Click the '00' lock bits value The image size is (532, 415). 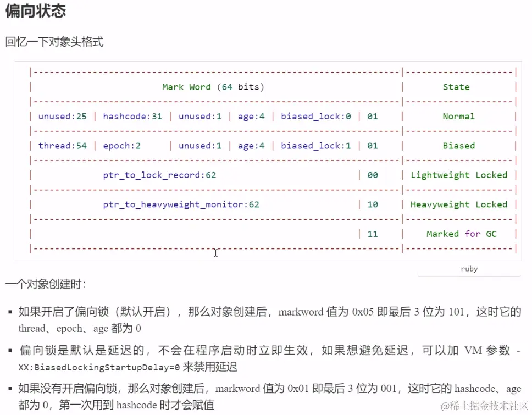point(373,175)
